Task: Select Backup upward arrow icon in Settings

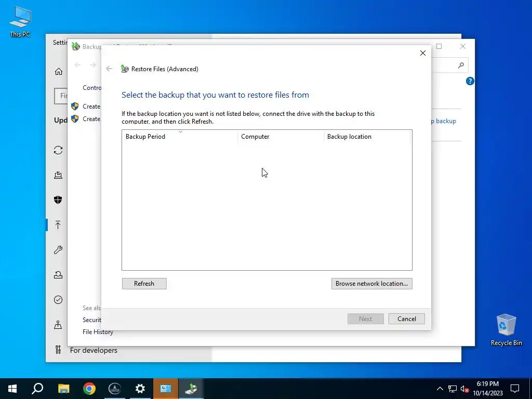Action: pos(58,225)
